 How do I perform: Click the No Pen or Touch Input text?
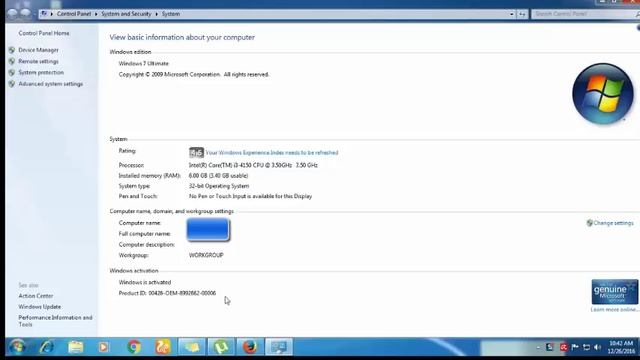coord(250,196)
